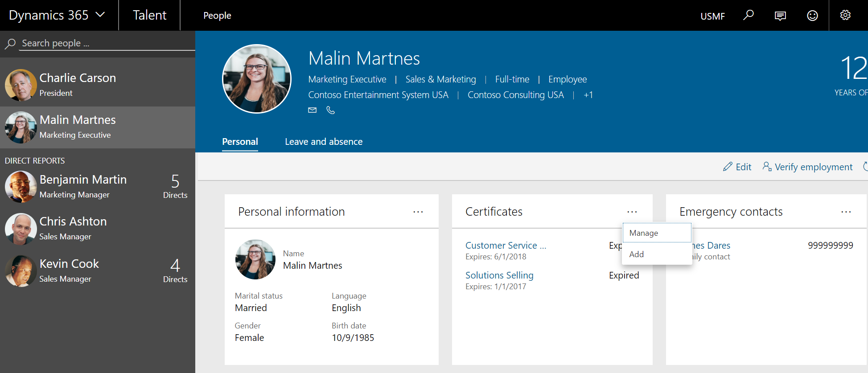Image resolution: width=868 pixels, height=373 pixels.
Task: Switch to the Personal tab
Action: (x=240, y=142)
